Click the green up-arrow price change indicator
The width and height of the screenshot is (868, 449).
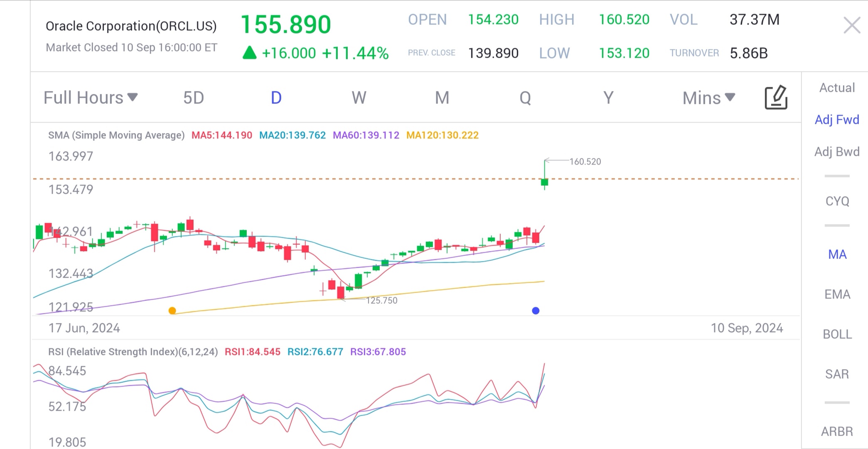pos(249,53)
